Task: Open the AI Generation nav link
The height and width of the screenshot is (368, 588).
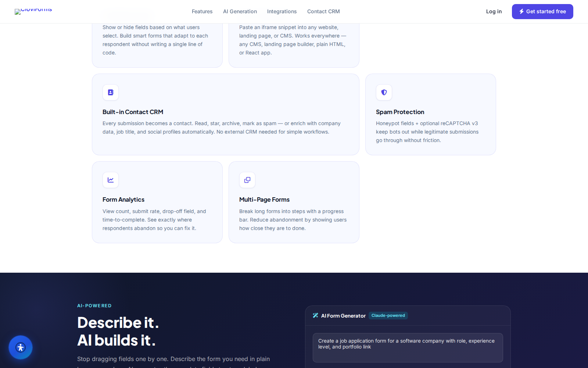Action: point(240,11)
